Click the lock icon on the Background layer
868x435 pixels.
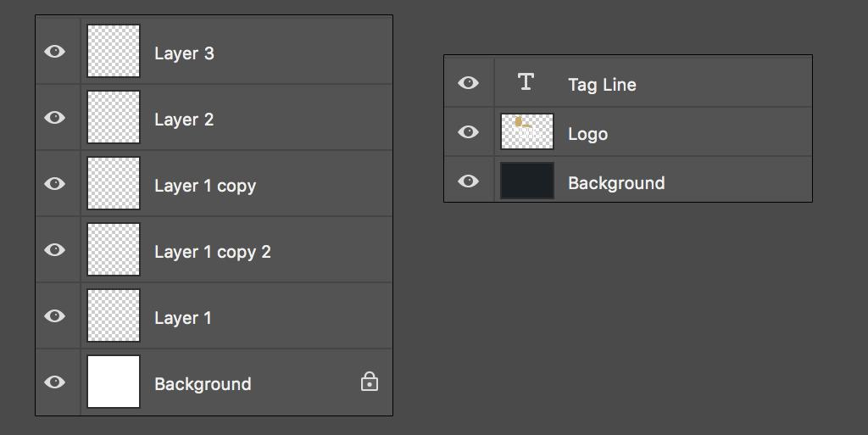point(370,382)
